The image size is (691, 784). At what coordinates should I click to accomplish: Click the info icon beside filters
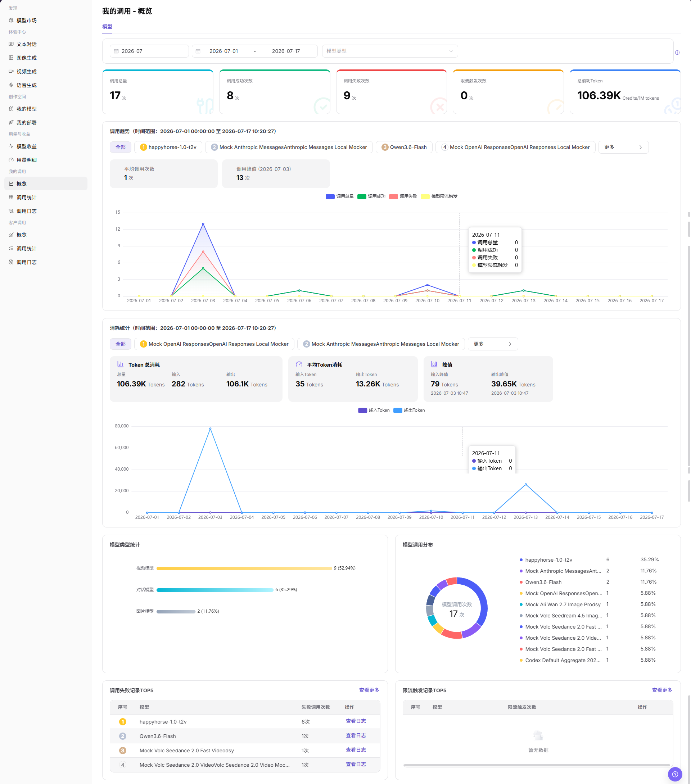(677, 53)
